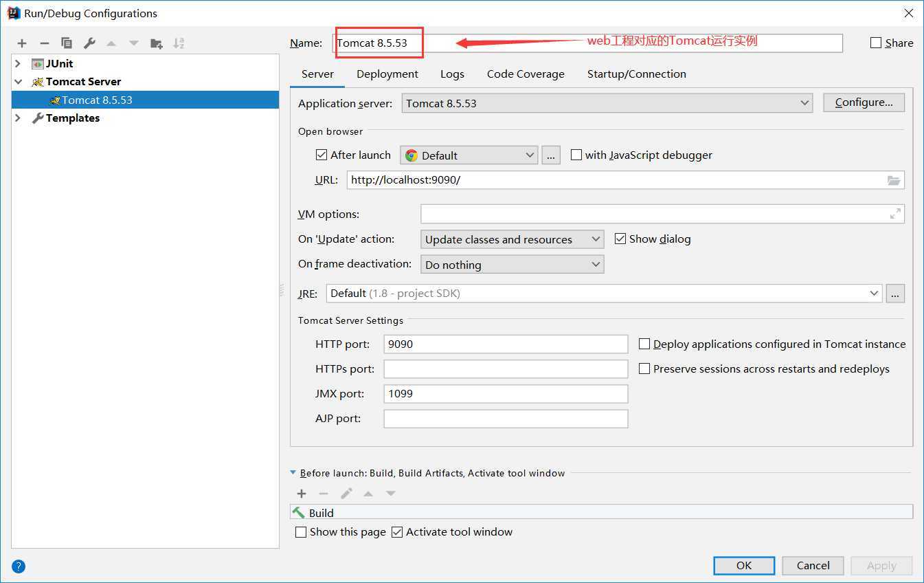This screenshot has height=583, width=924.
Task: Select Tomcat 8.5.53 in configuration tree
Action: pyautogui.click(x=145, y=100)
